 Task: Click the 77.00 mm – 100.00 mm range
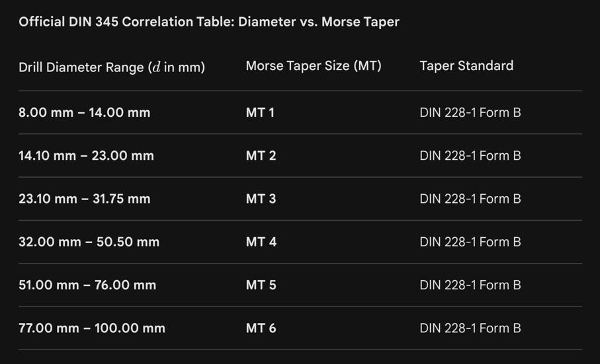(92, 328)
